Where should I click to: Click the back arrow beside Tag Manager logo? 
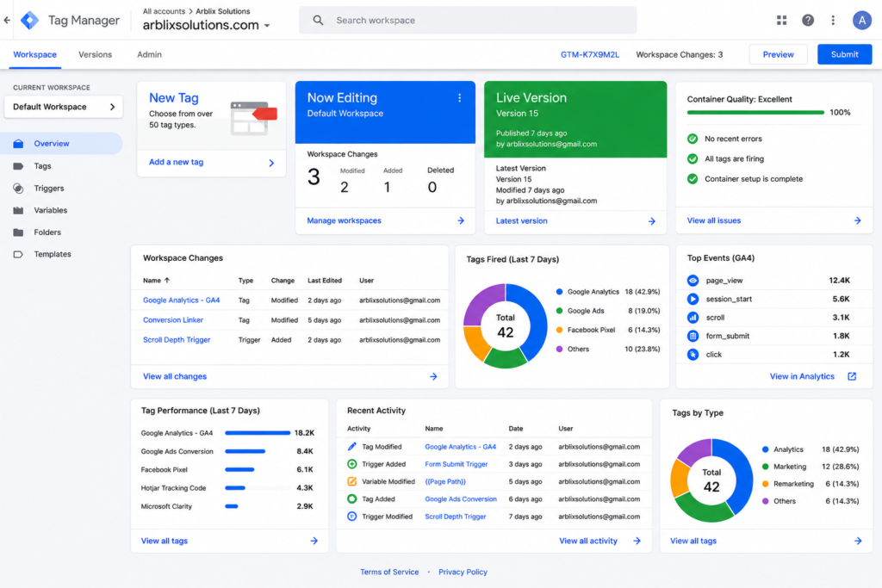(x=7, y=21)
